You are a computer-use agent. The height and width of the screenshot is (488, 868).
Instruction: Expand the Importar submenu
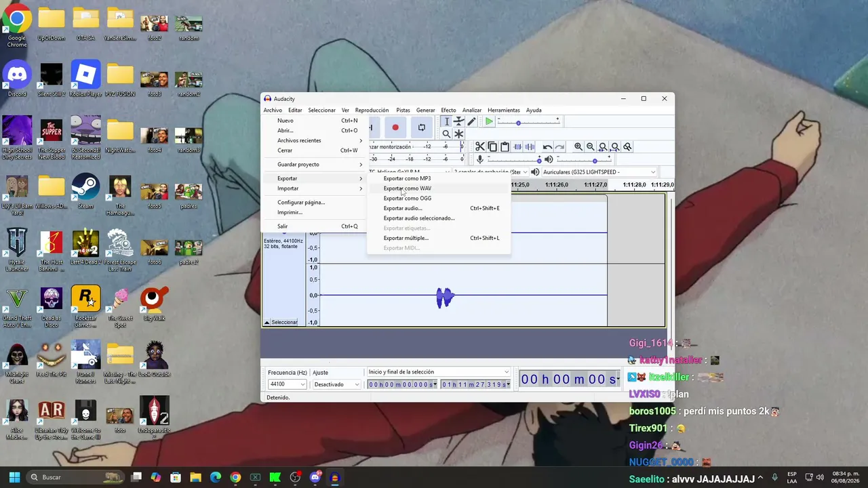coord(314,188)
